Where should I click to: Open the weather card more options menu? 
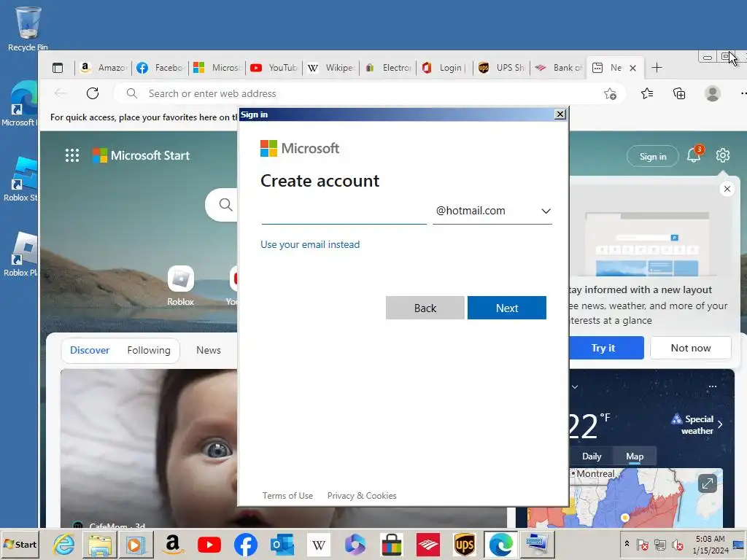click(x=712, y=386)
